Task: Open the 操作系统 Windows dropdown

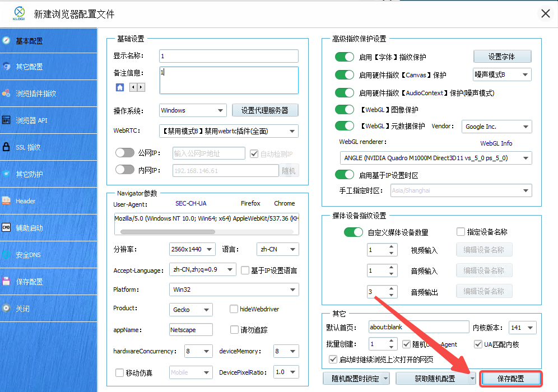Action: click(x=192, y=110)
